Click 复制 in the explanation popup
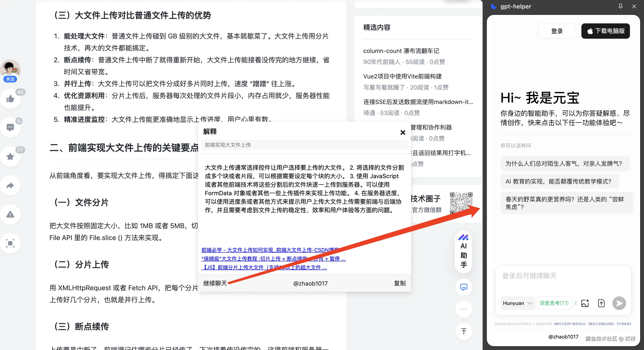644x350 pixels. pos(400,283)
